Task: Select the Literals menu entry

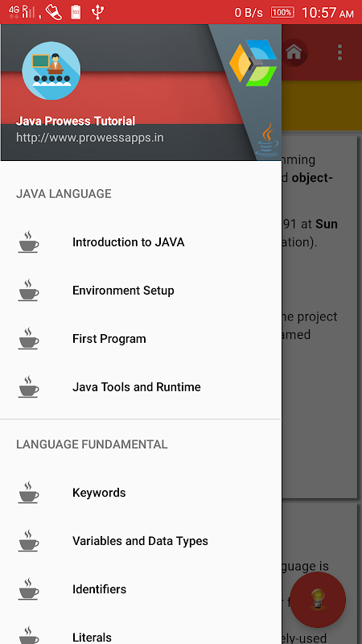Action: pyautogui.click(x=141, y=633)
